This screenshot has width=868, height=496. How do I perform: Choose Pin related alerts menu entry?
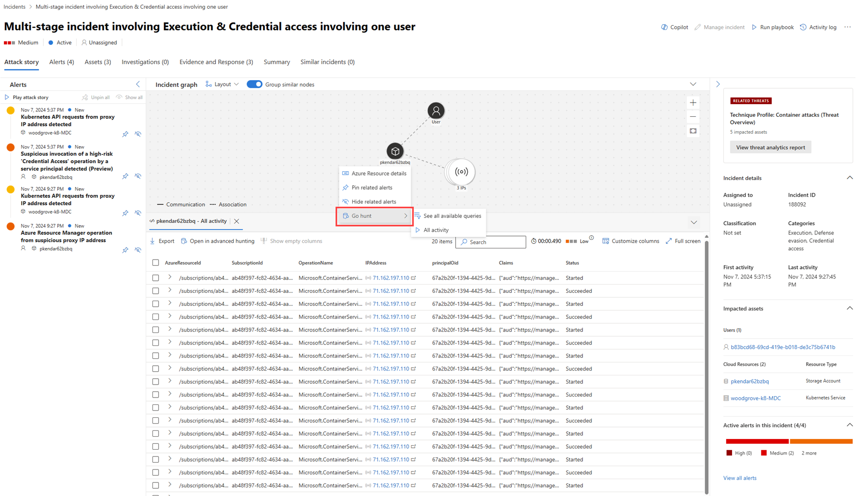tap(375, 188)
